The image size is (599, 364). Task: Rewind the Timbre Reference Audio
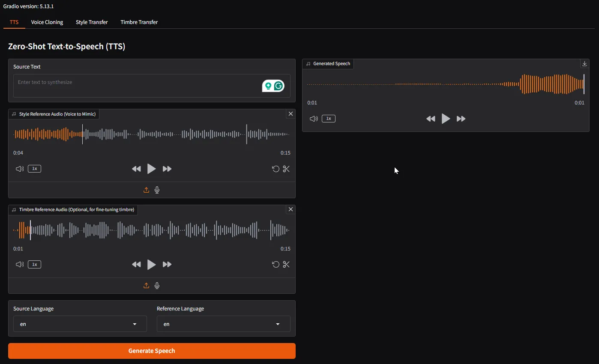pos(136,264)
